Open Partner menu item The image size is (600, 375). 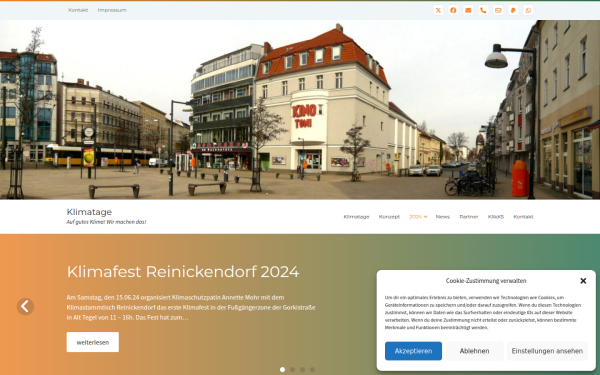(x=469, y=217)
